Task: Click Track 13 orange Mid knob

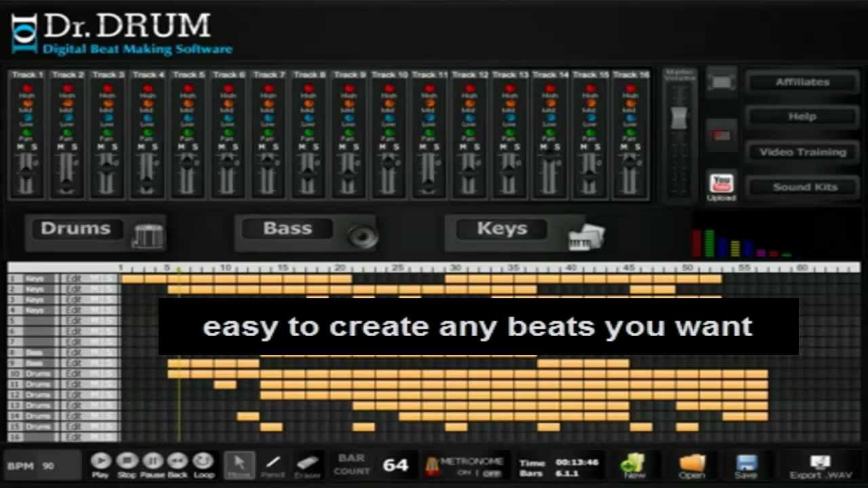Action: click(x=510, y=103)
